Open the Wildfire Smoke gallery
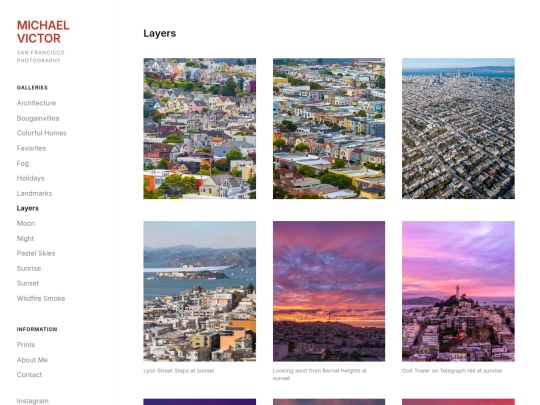This screenshot has height=405, width=540. pyautogui.click(x=41, y=298)
